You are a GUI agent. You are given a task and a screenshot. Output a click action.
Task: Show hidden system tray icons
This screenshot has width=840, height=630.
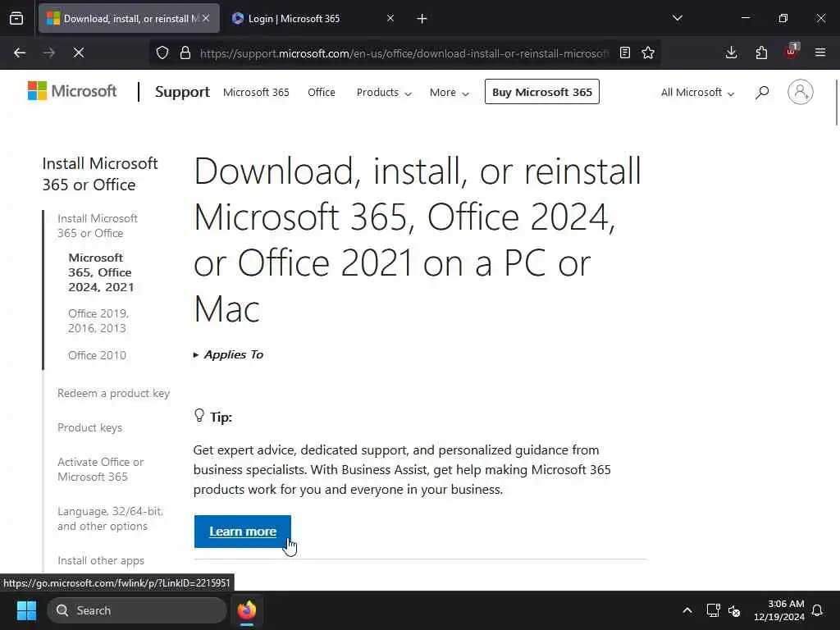pyautogui.click(x=687, y=610)
